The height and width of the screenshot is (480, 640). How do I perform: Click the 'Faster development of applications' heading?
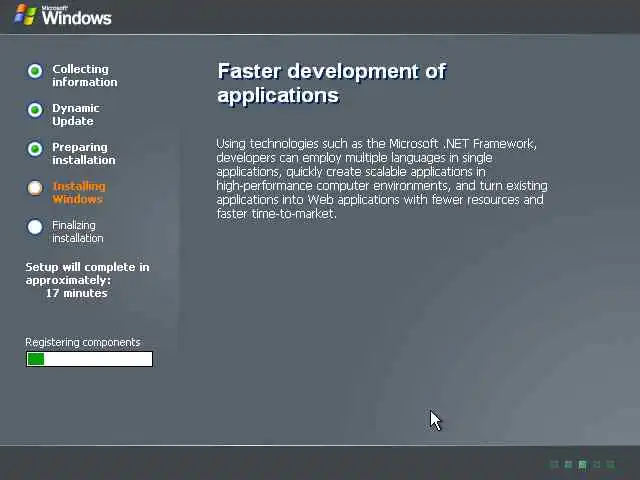tap(331, 83)
